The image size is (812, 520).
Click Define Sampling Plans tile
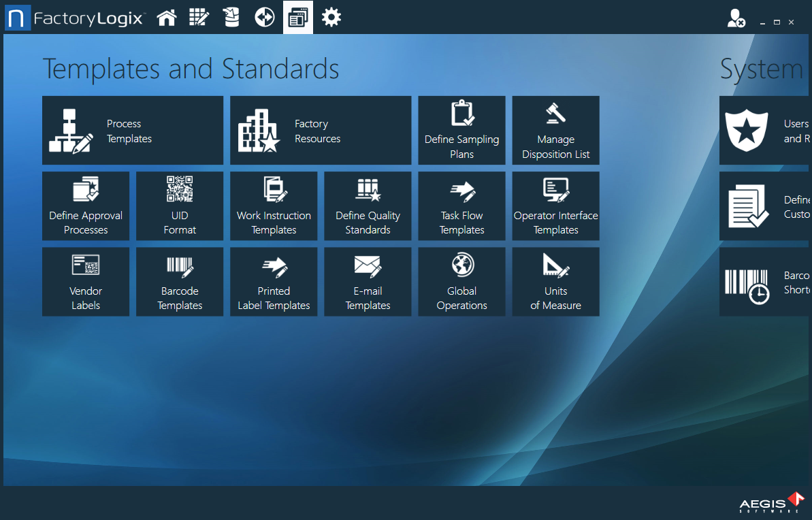click(461, 131)
